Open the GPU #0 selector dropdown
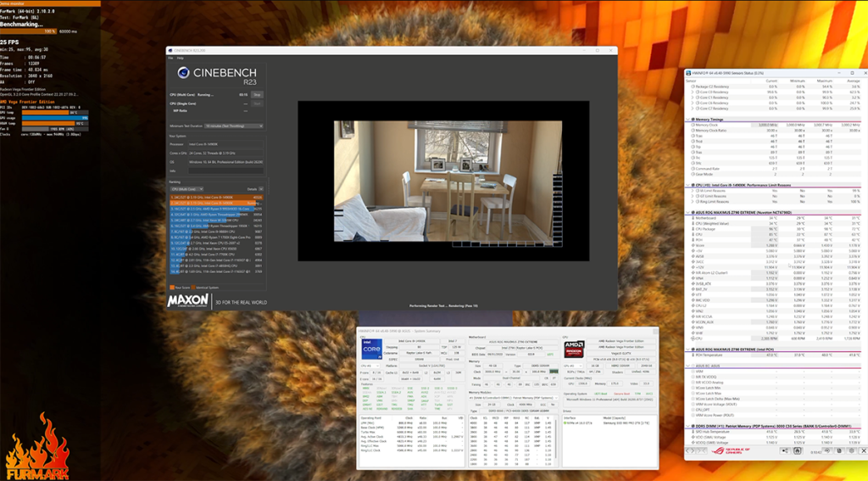 click(574, 366)
